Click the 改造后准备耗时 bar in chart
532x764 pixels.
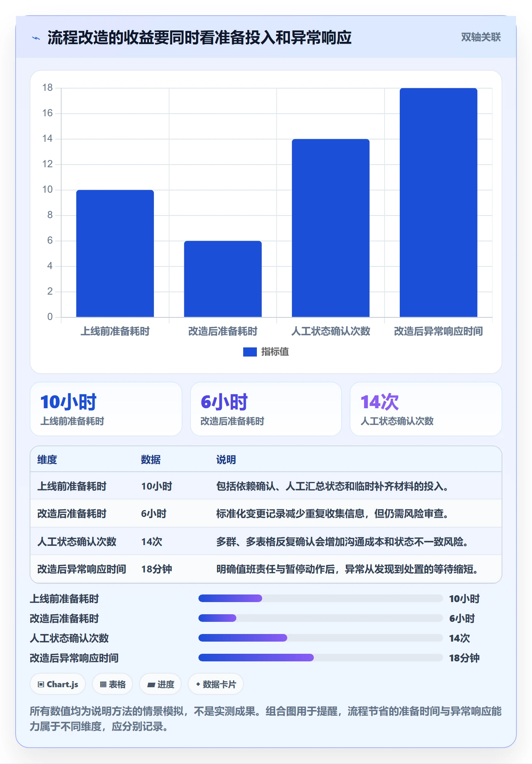[x=223, y=279]
